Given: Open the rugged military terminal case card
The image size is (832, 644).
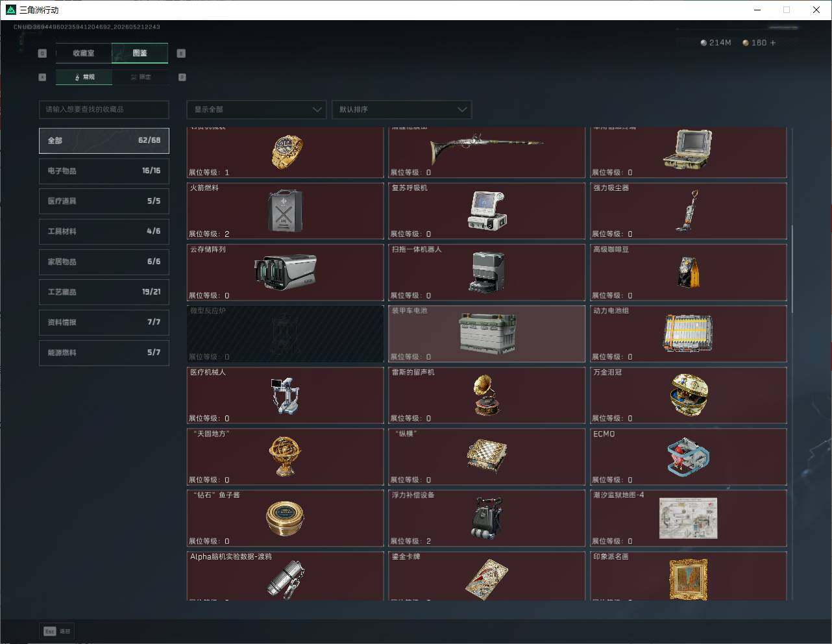Looking at the screenshot, I should coord(689,153).
